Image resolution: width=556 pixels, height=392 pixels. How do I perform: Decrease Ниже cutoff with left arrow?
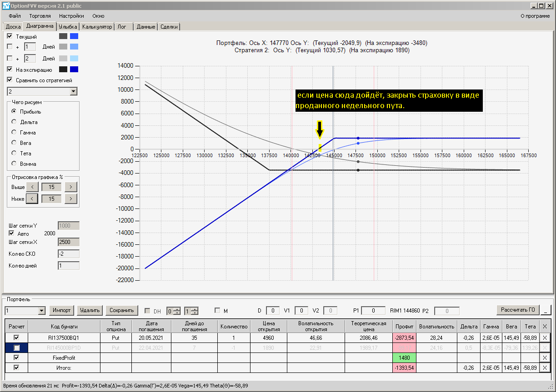point(32,198)
